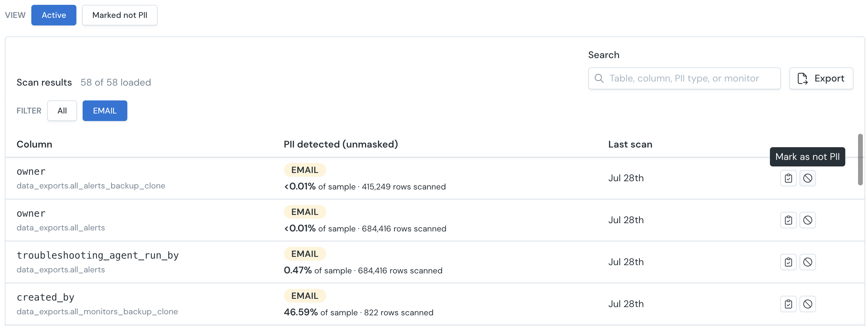
Task: Click the Last scan column header
Action: [x=630, y=144]
